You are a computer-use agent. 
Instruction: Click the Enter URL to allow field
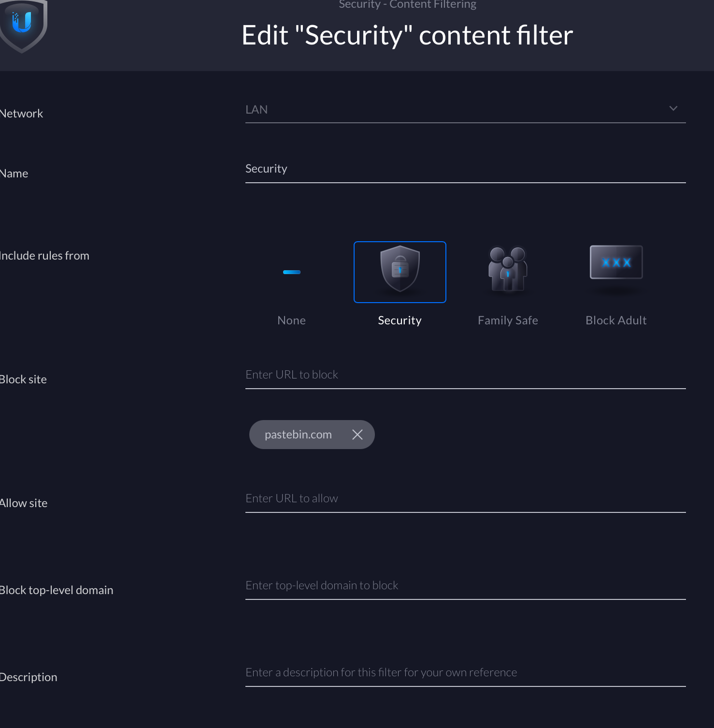(465, 498)
